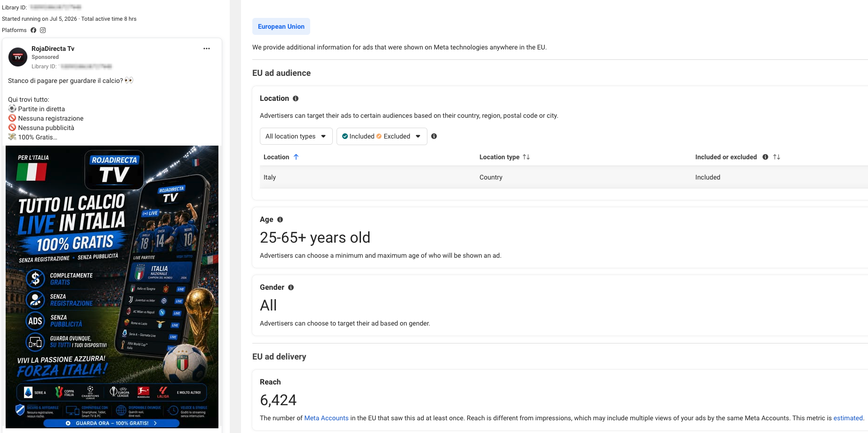This screenshot has width=868, height=433.
Task: Click the 25-65+ years old value
Action: [x=315, y=237]
